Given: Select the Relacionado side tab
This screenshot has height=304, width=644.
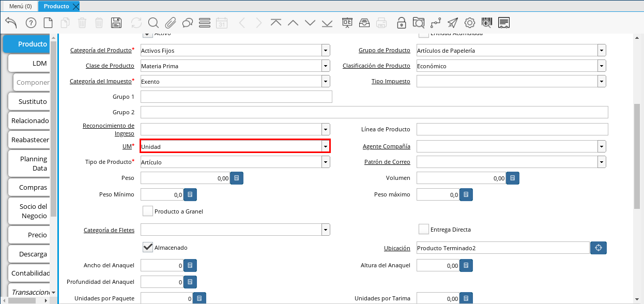Looking at the screenshot, I should pyautogui.click(x=29, y=120).
